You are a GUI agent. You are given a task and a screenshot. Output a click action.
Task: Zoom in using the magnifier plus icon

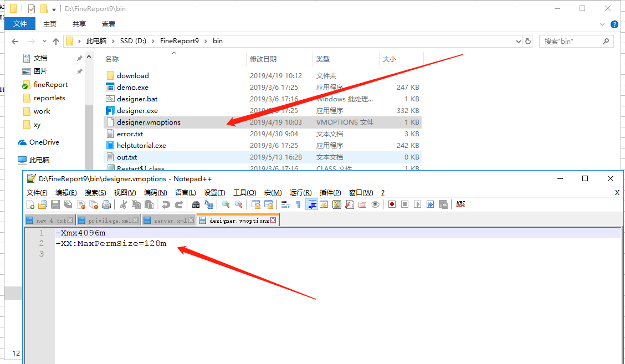pos(226,204)
